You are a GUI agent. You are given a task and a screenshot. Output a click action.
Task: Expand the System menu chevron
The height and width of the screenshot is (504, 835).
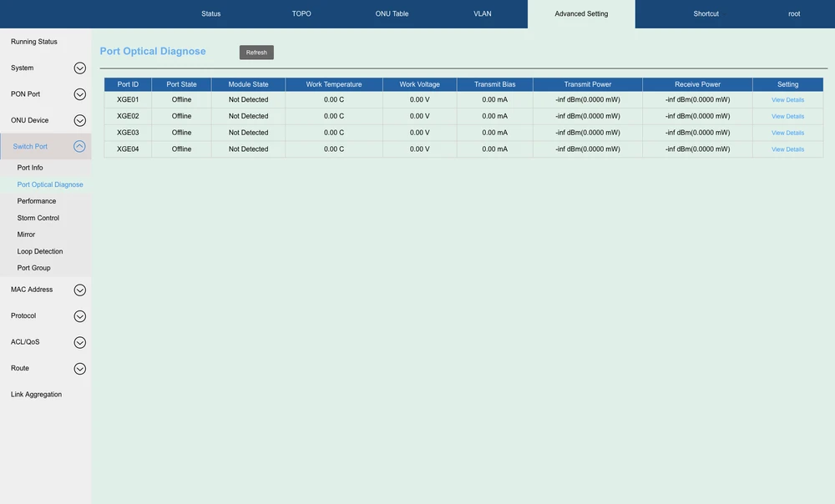point(80,68)
